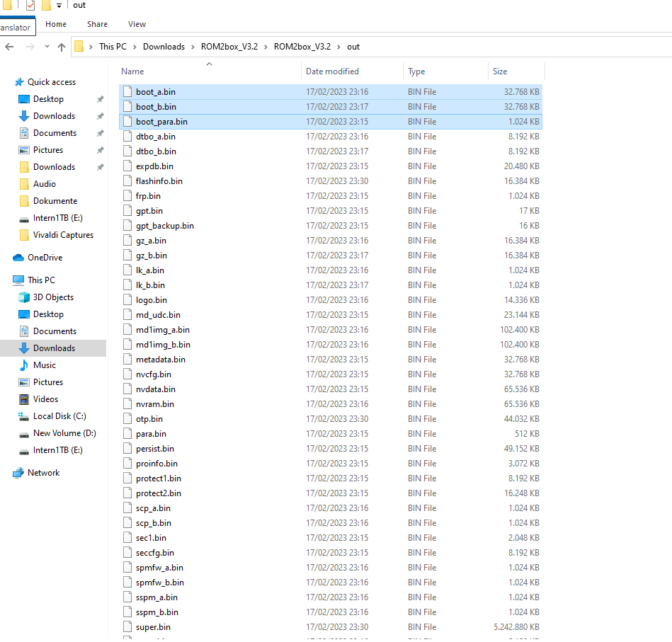Open New Volume (D:) drive
Viewport: 672px width, 642px height.
point(64,433)
